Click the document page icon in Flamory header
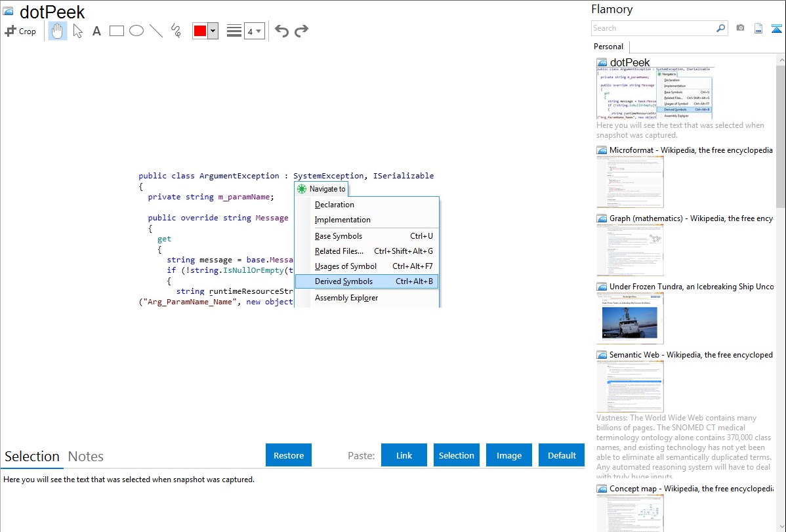Viewport: 786px width, 532px height. pyautogui.click(x=758, y=28)
